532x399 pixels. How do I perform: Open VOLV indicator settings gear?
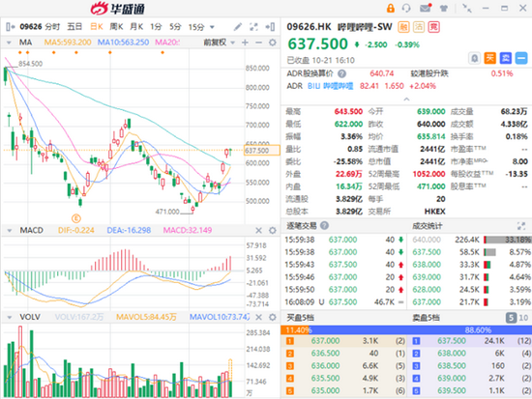[272, 317]
